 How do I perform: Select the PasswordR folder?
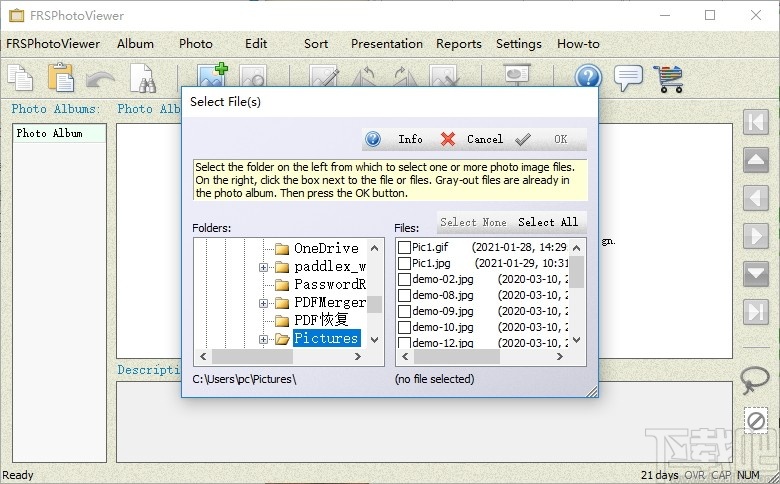330,284
